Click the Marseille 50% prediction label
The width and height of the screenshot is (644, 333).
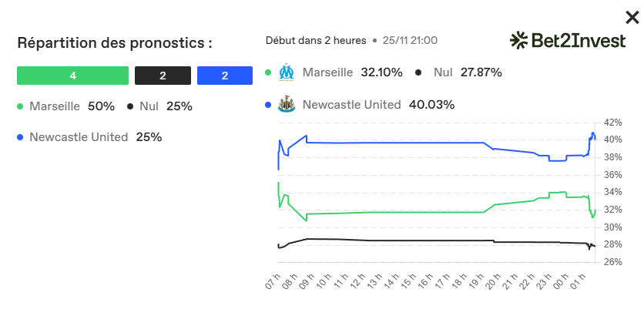[x=72, y=106]
